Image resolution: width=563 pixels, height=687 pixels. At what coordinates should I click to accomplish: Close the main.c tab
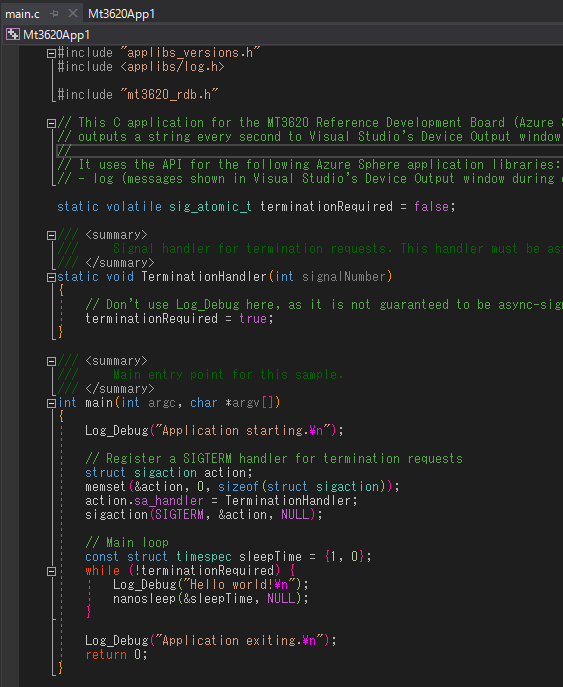point(73,14)
